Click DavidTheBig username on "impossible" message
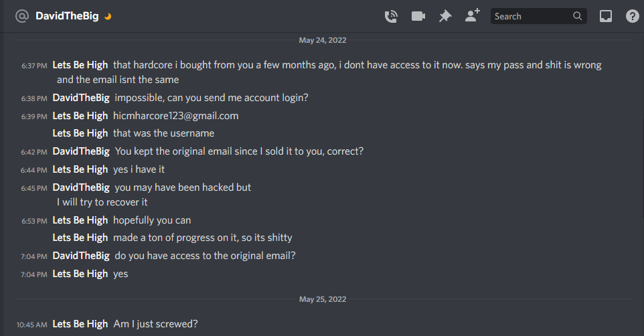The height and width of the screenshot is (336, 644). (x=81, y=97)
